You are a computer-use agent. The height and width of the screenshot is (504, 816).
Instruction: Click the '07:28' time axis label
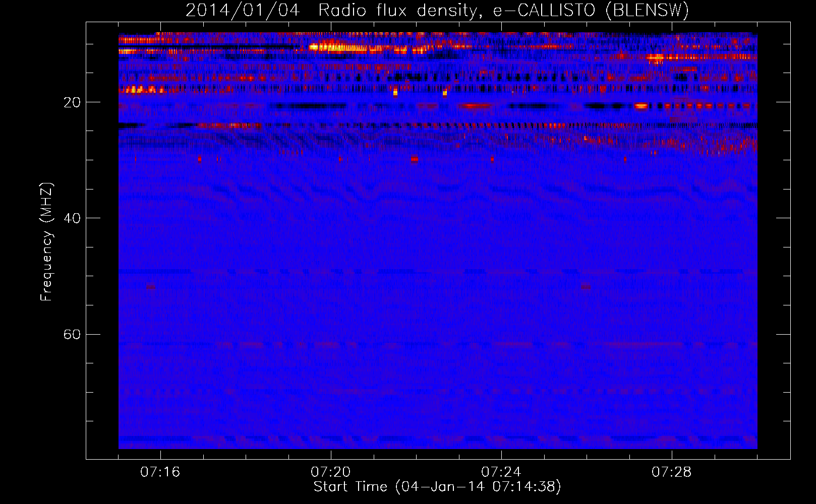tap(672, 472)
